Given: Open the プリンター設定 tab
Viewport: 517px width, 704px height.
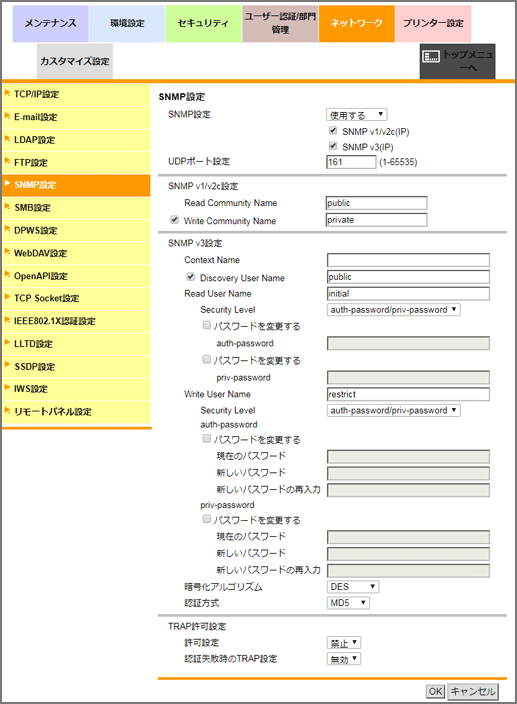Looking at the screenshot, I should coord(433,24).
